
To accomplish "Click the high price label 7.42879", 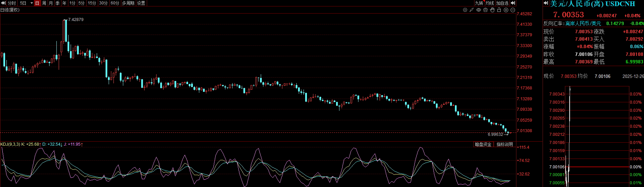I will (x=76, y=20).
